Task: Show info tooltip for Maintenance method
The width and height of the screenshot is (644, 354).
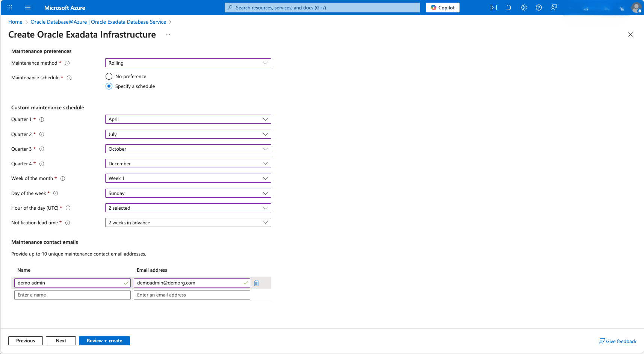Action: [68, 63]
